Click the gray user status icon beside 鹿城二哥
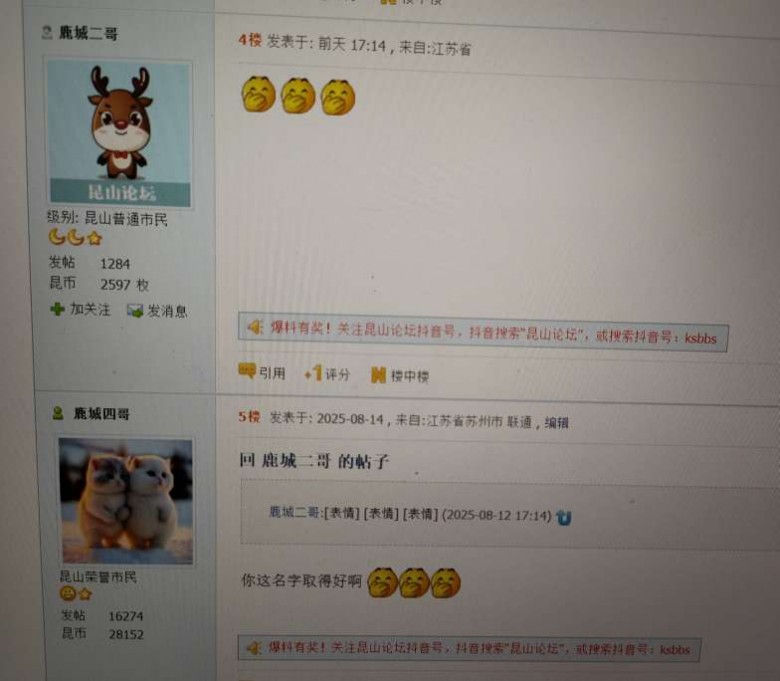780x681 pixels. [47, 32]
